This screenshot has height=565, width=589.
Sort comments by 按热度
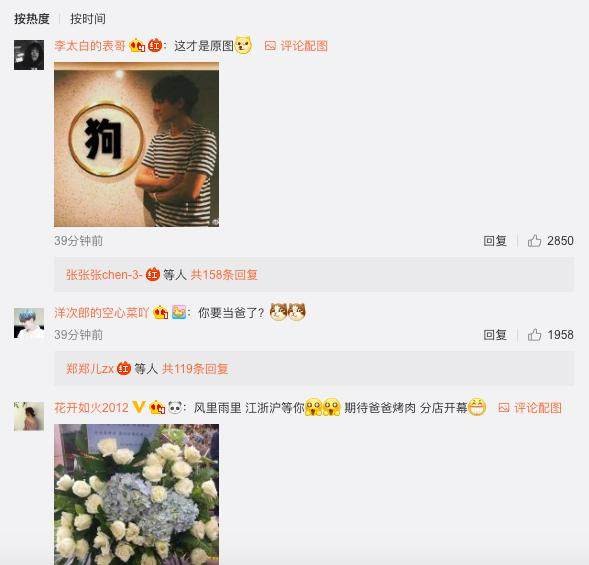[x=32, y=18]
